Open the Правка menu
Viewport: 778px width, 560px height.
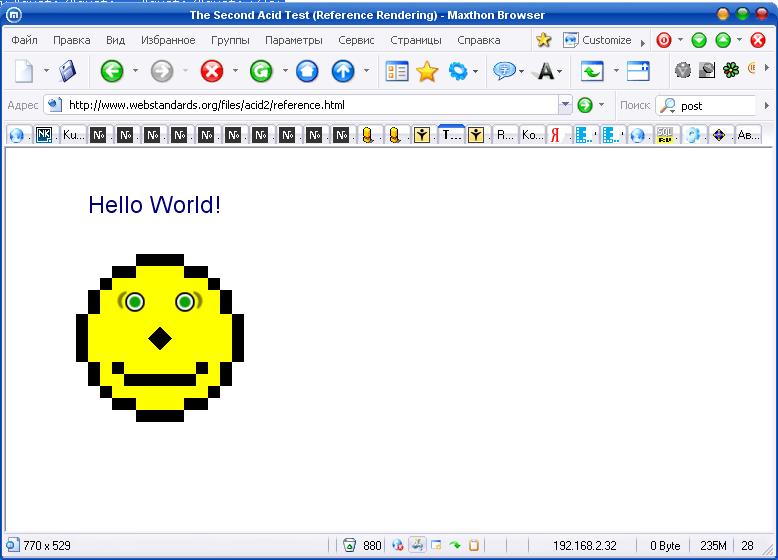(x=72, y=40)
